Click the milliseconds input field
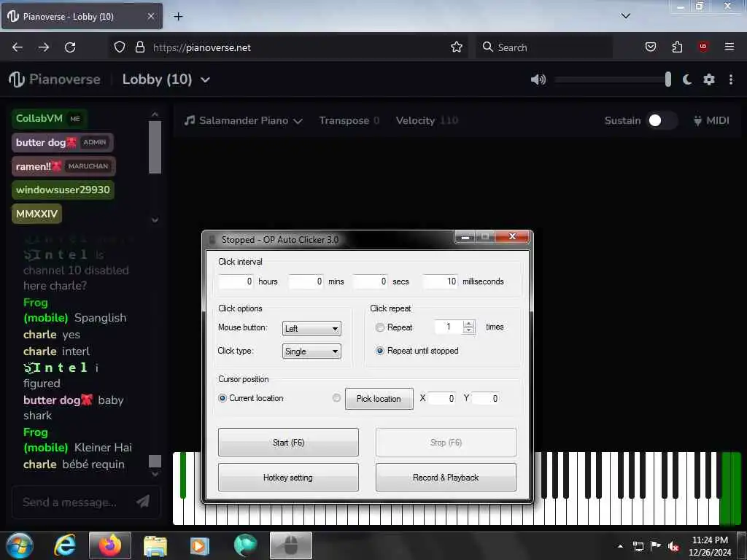The image size is (747, 560). tap(440, 281)
